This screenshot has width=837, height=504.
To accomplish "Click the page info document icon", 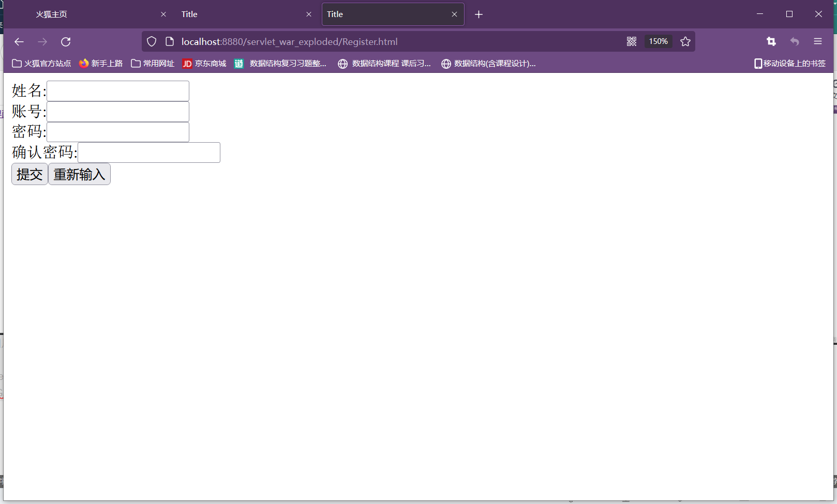I will [x=169, y=42].
